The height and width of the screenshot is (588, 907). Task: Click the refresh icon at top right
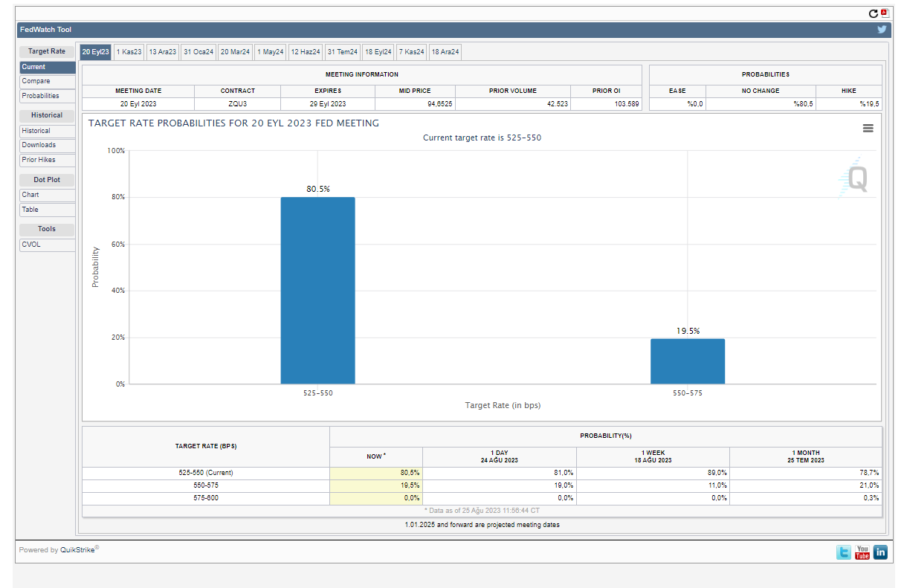pyautogui.click(x=874, y=13)
